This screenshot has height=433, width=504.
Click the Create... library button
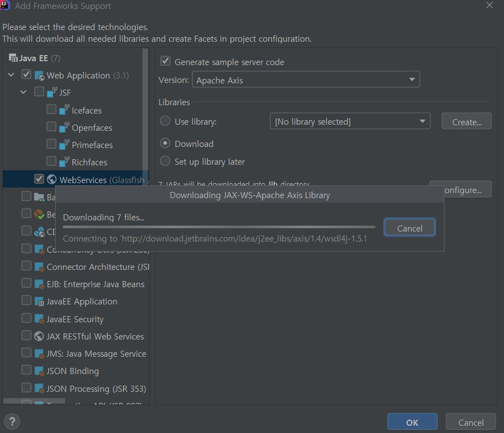tap(466, 121)
